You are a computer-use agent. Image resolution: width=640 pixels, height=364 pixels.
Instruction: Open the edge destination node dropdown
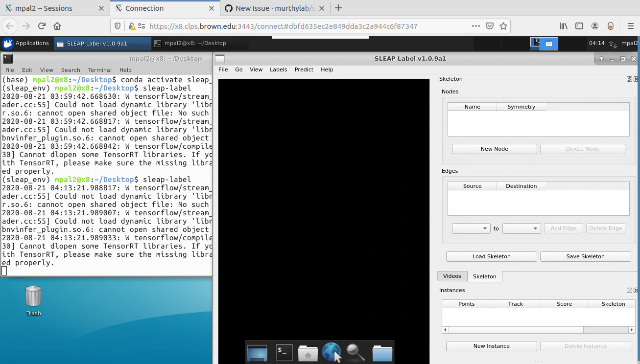521,228
